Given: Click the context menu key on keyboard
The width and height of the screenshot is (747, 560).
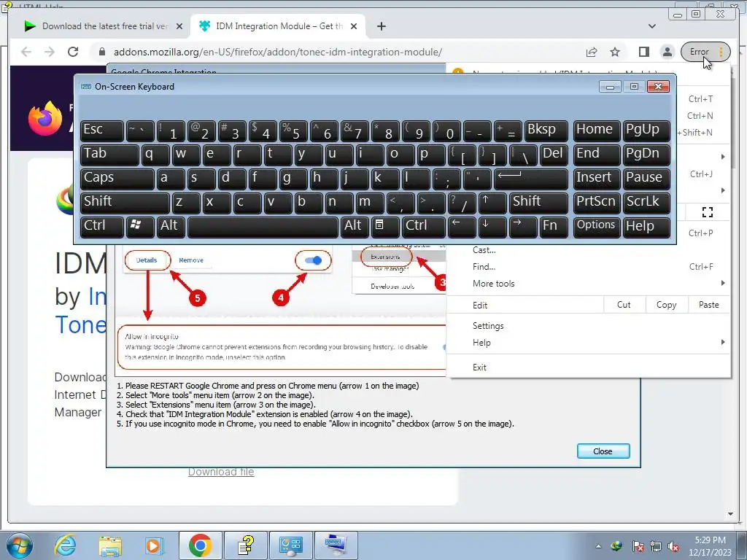Looking at the screenshot, I should click(384, 226).
